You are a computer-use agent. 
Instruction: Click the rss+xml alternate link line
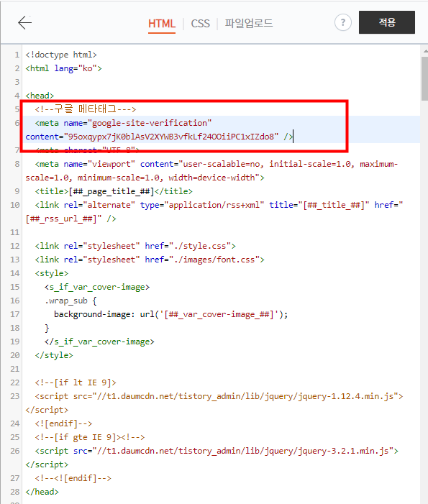(x=214, y=212)
